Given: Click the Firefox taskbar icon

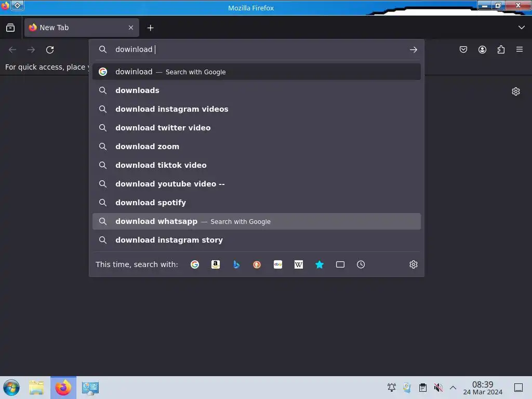Looking at the screenshot, I should pyautogui.click(x=63, y=388).
